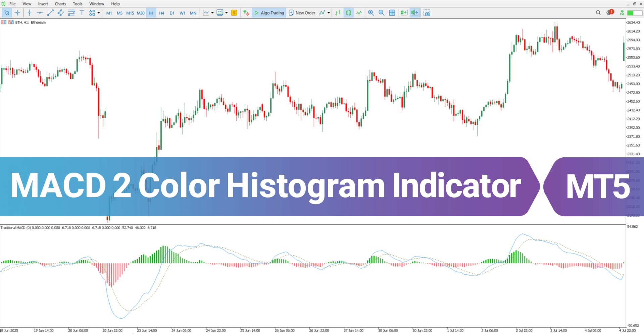Switch to M1 timeframe
Viewport: 644px width, 334px height.
pos(109,13)
